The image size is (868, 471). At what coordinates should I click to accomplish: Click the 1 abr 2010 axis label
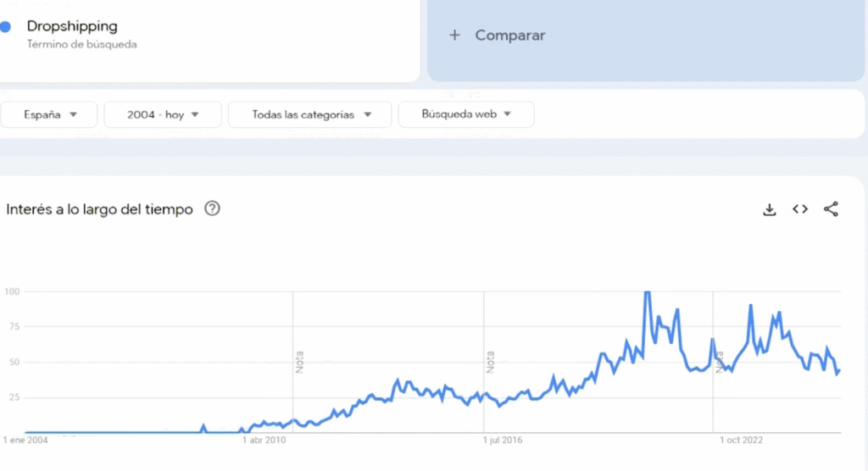click(x=264, y=440)
